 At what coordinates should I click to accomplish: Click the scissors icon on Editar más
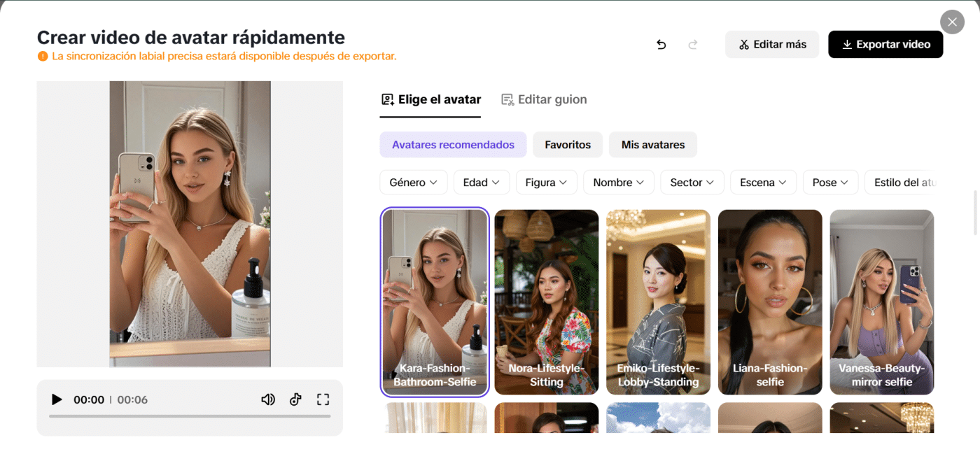(x=744, y=44)
